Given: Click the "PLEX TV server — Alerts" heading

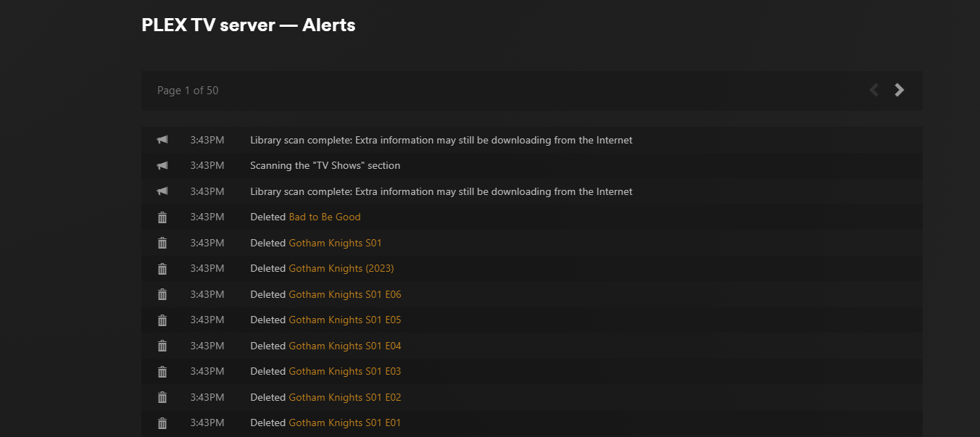Looking at the screenshot, I should 249,25.
